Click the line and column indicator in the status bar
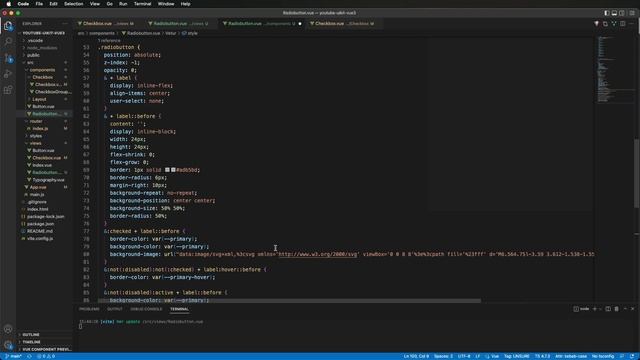This screenshot has width=640, height=360. 416,356
